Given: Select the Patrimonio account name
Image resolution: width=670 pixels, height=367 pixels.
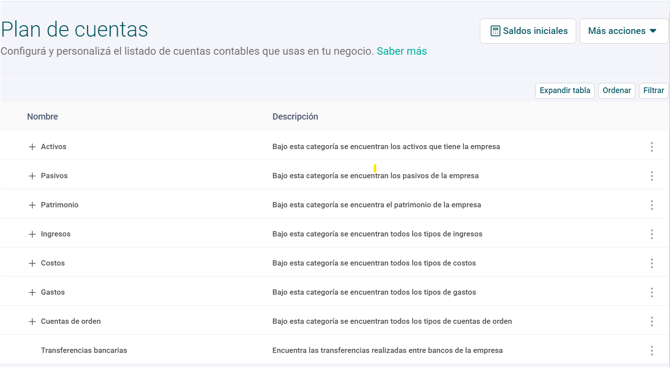Looking at the screenshot, I should pyautogui.click(x=59, y=205).
